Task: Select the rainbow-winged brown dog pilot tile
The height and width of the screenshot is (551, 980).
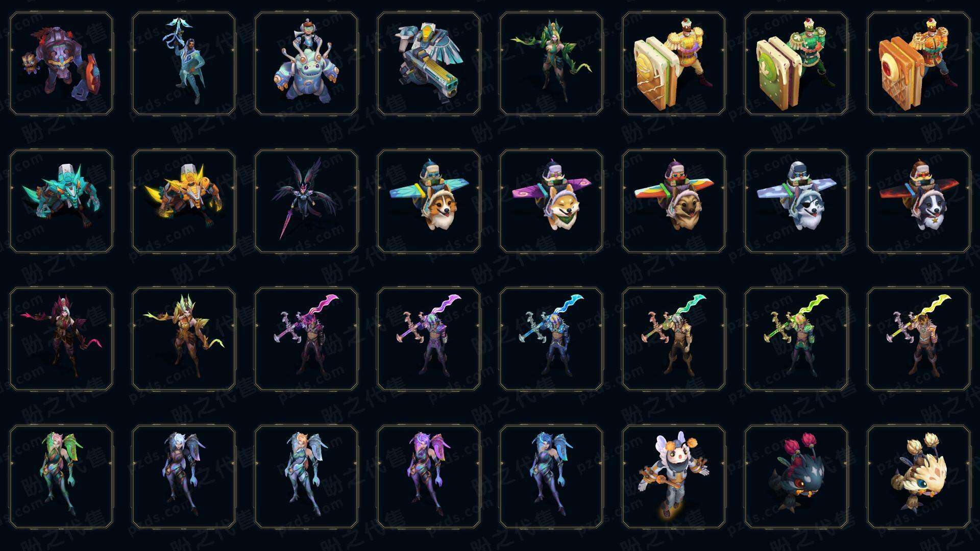Action: 674,201
